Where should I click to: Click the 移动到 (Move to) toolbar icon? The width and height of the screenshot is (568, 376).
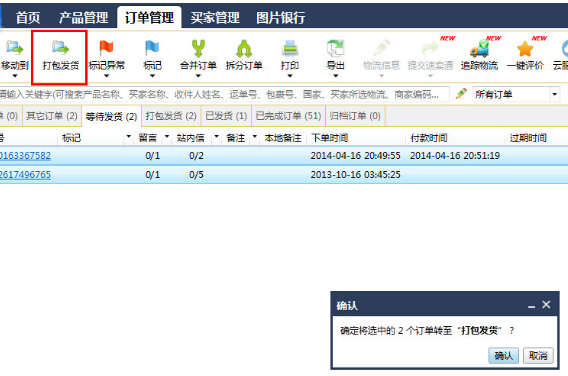click(14, 48)
